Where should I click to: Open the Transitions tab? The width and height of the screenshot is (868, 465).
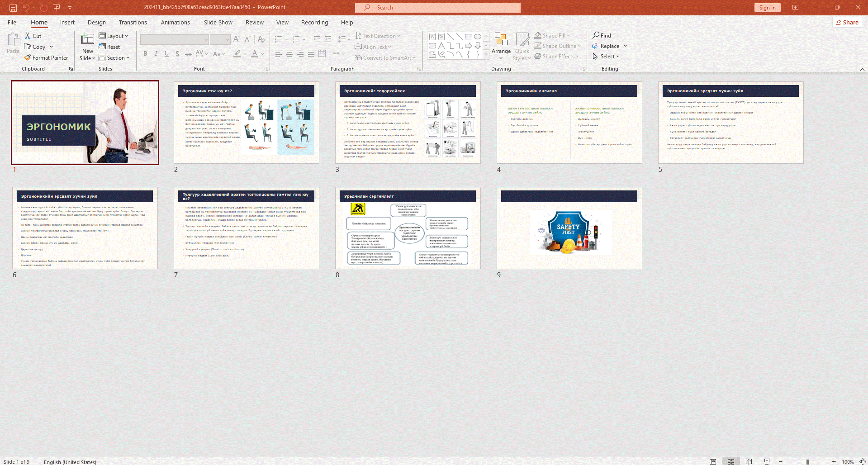[x=133, y=23]
